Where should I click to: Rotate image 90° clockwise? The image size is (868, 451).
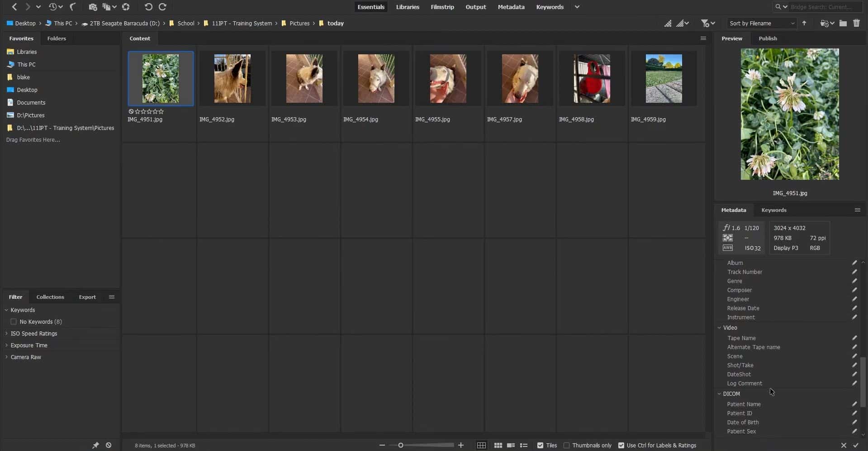(162, 7)
